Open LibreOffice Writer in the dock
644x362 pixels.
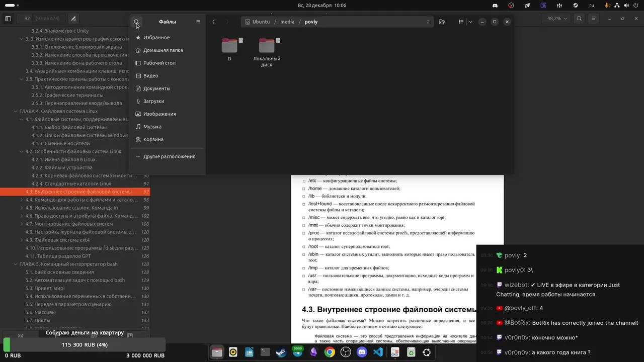[x=249, y=352]
